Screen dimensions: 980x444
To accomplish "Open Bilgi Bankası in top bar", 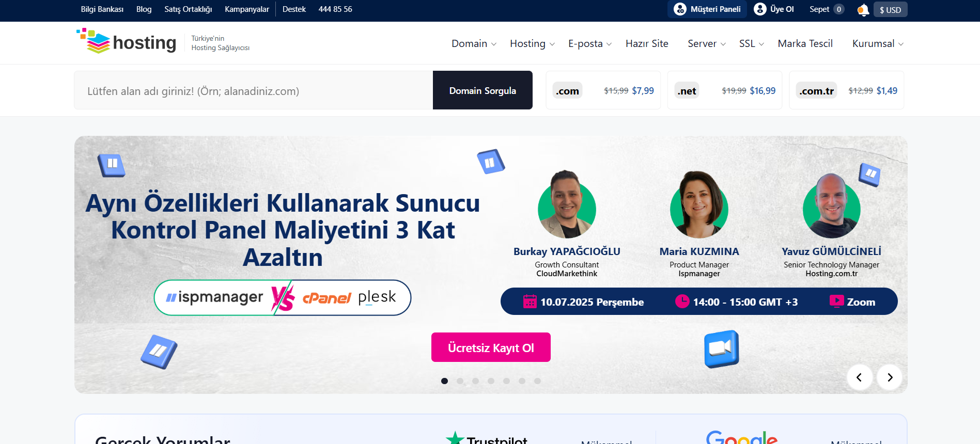I will [x=102, y=9].
